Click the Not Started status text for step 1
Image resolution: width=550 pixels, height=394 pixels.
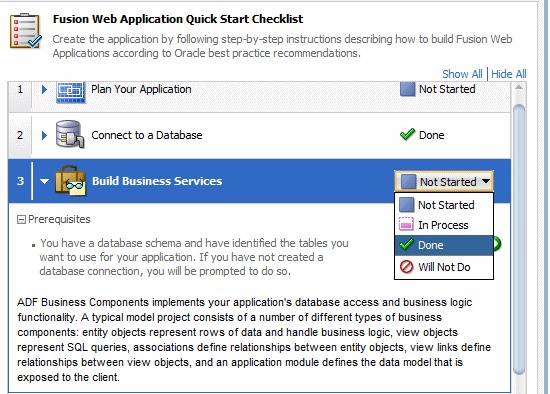click(x=447, y=89)
